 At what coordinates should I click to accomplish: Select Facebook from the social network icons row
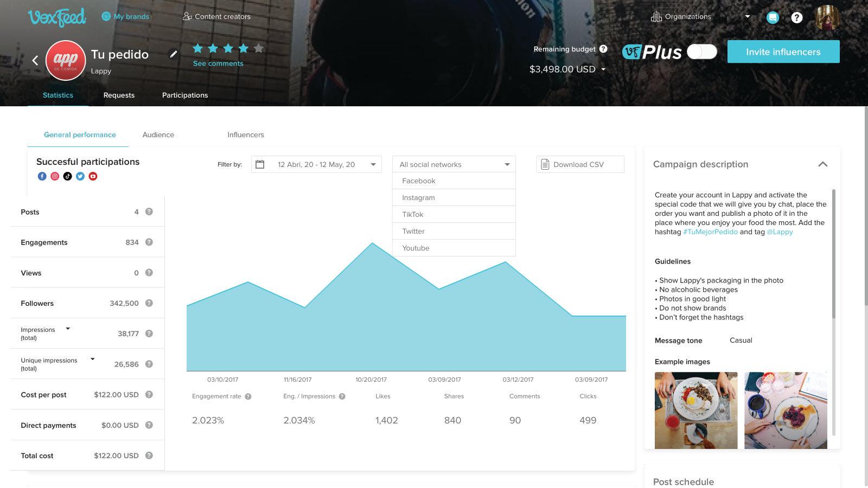42,176
